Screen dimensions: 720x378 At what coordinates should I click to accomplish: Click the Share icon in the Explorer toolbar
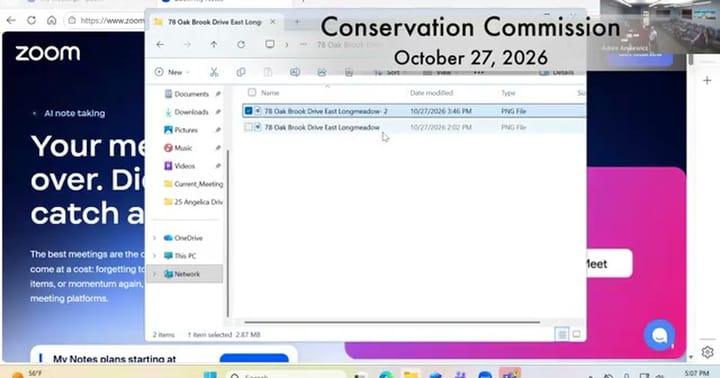coord(321,72)
